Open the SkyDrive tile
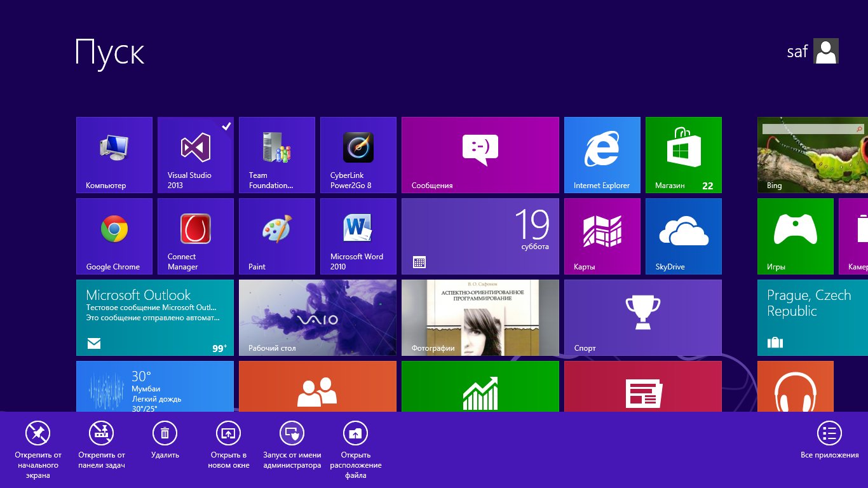 tap(684, 236)
